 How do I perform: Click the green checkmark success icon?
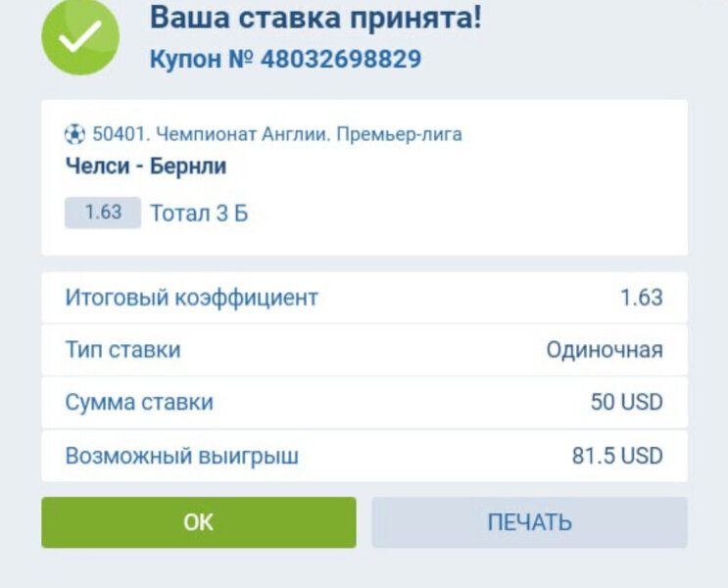(x=80, y=37)
